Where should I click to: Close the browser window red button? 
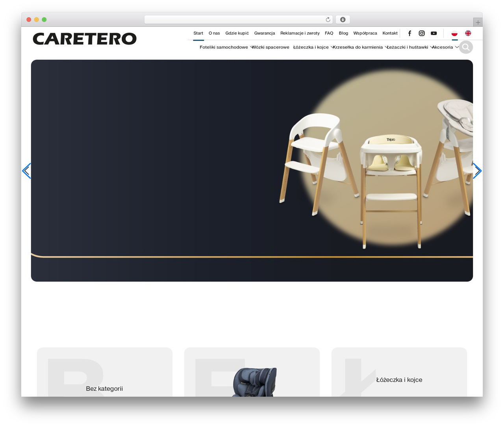(29, 20)
